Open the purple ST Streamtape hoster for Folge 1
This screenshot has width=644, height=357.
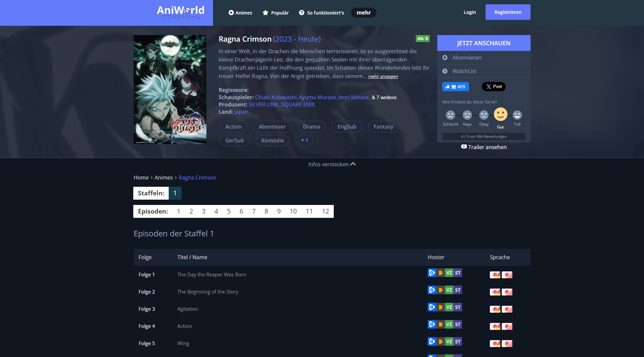click(457, 273)
